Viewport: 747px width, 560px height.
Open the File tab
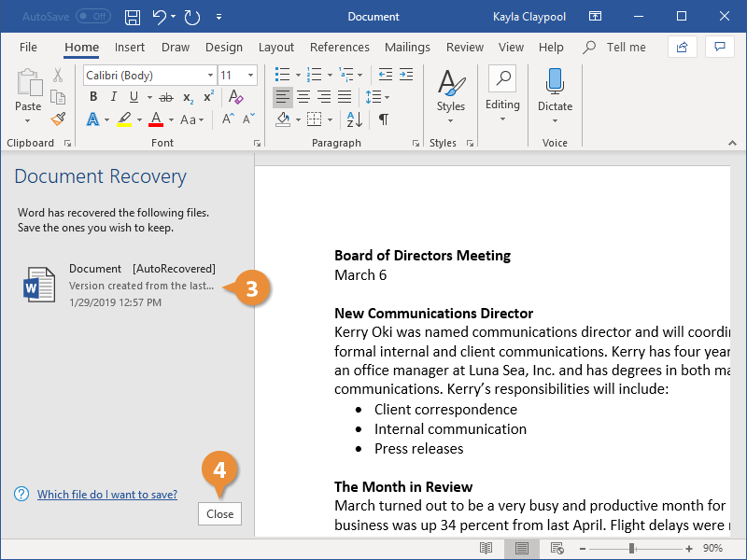coord(28,48)
